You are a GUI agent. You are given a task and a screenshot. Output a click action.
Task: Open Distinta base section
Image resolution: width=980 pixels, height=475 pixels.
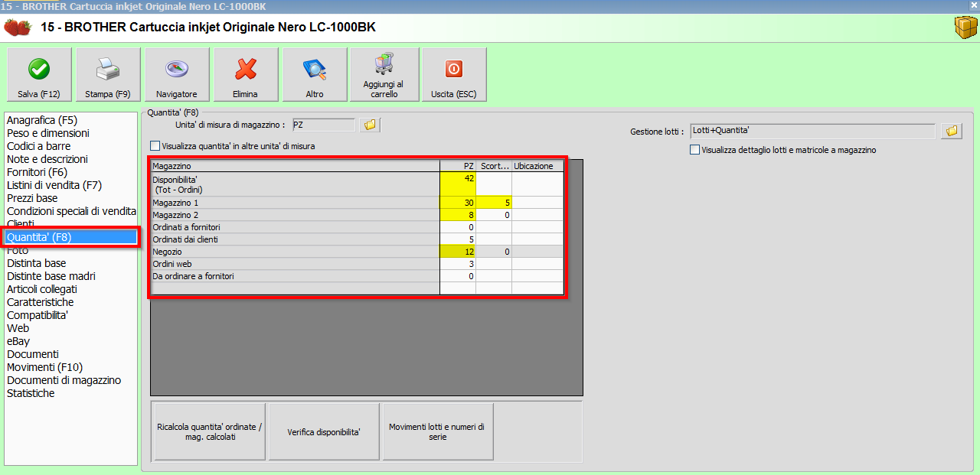tap(37, 263)
